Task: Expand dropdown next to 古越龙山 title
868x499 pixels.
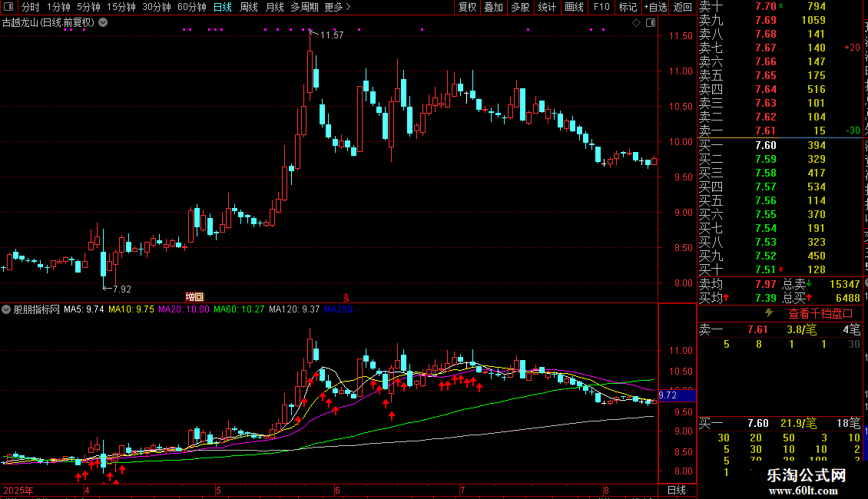Action: [103, 23]
